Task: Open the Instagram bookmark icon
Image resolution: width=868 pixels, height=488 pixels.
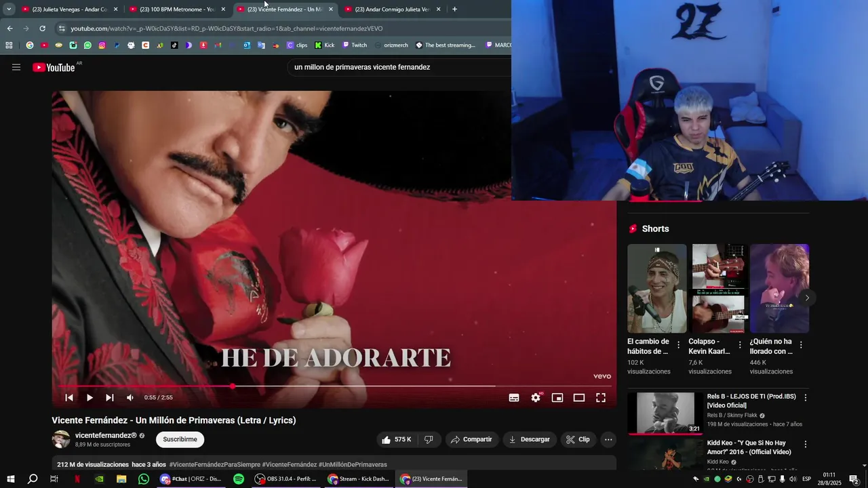Action: tap(102, 45)
